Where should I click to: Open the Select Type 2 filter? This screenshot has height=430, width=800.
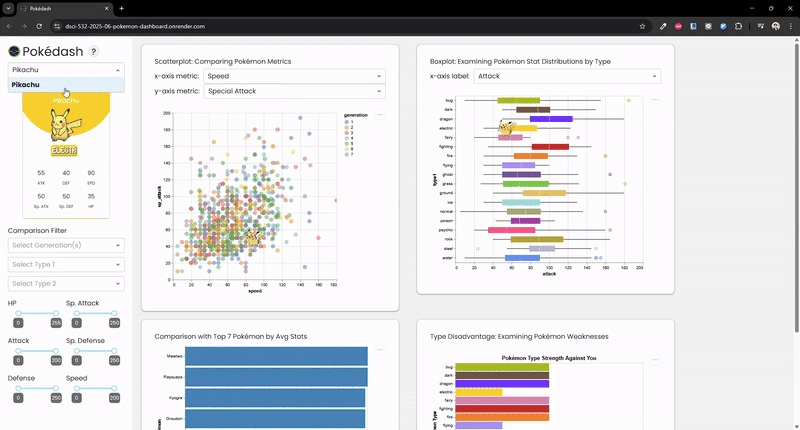point(66,283)
